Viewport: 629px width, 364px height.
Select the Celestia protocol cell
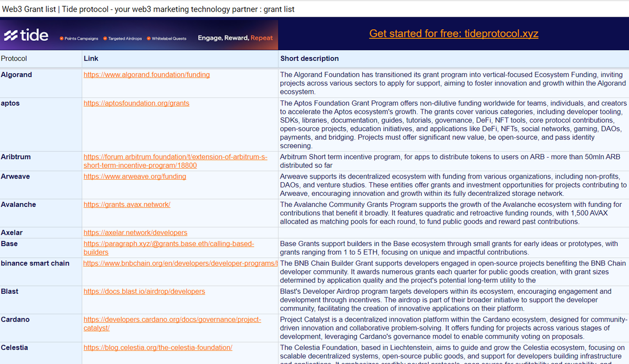coord(41,354)
